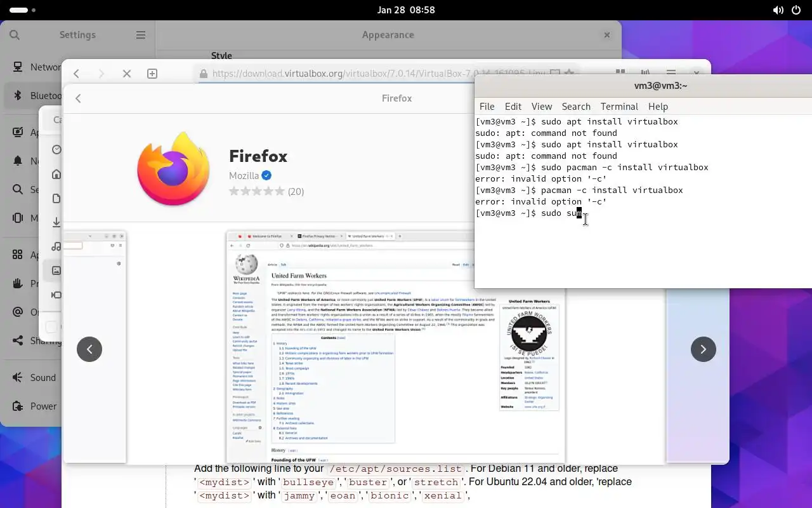Viewport: 812px width, 508px height.
Task: Open the Settings hamburger menu
Action: pyautogui.click(x=141, y=35)
